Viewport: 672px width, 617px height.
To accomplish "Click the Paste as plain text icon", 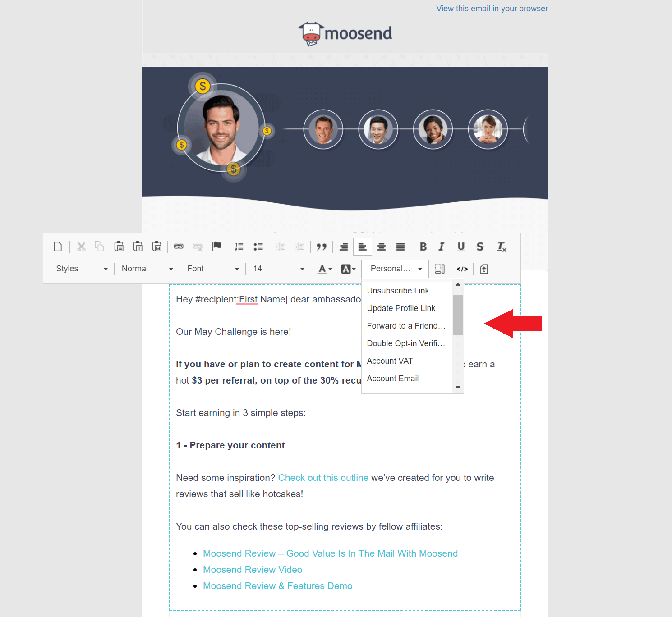I will tap(138, 247).
